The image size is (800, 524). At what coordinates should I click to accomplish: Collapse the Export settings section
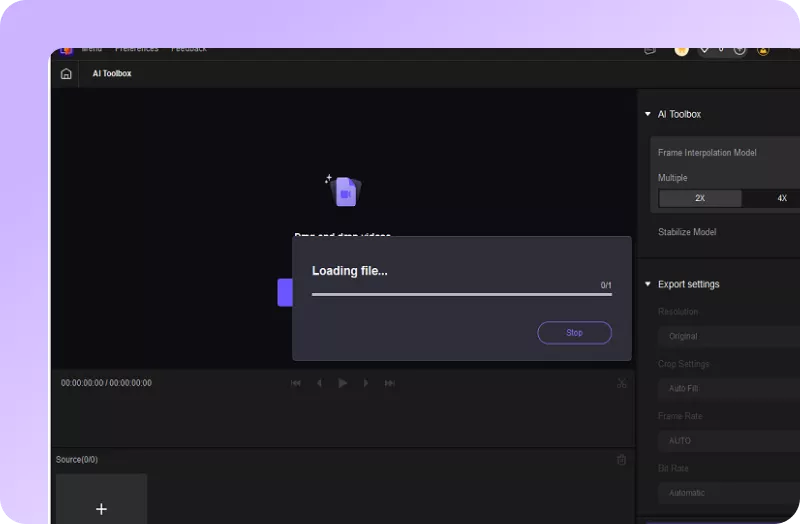click(x=647, y=284)
